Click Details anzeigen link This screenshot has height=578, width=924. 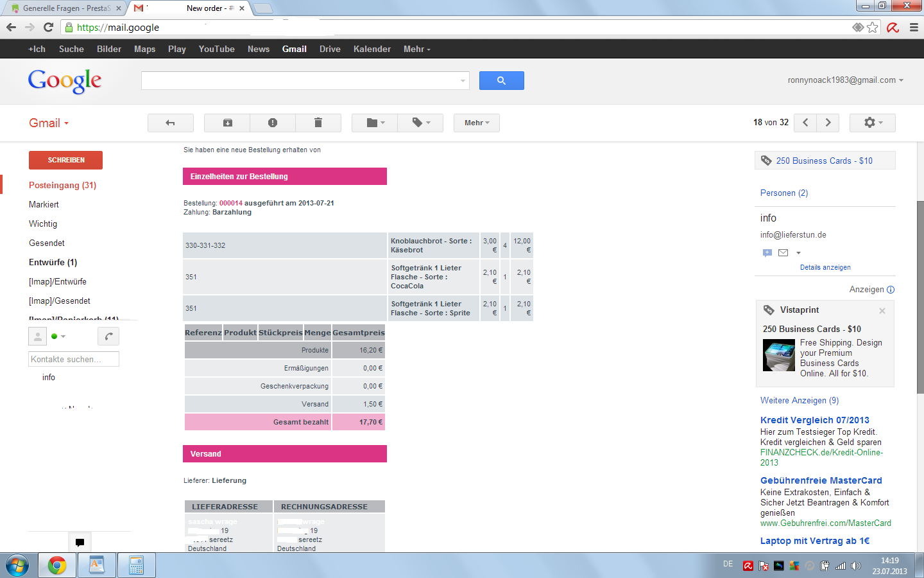(x=825, y=267)
